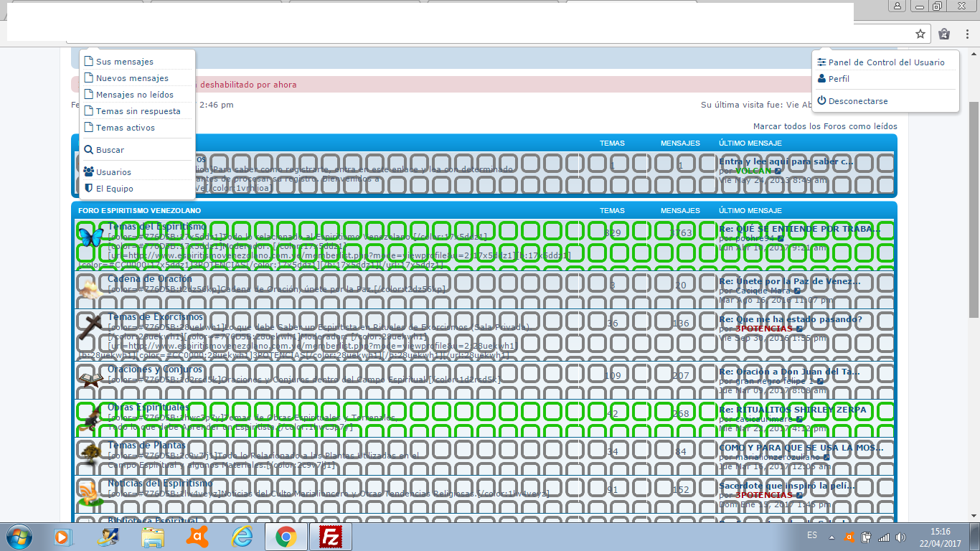
Task: Click the volume speaker tray icon
Action: pyautogui.click(x=900, y=537)
